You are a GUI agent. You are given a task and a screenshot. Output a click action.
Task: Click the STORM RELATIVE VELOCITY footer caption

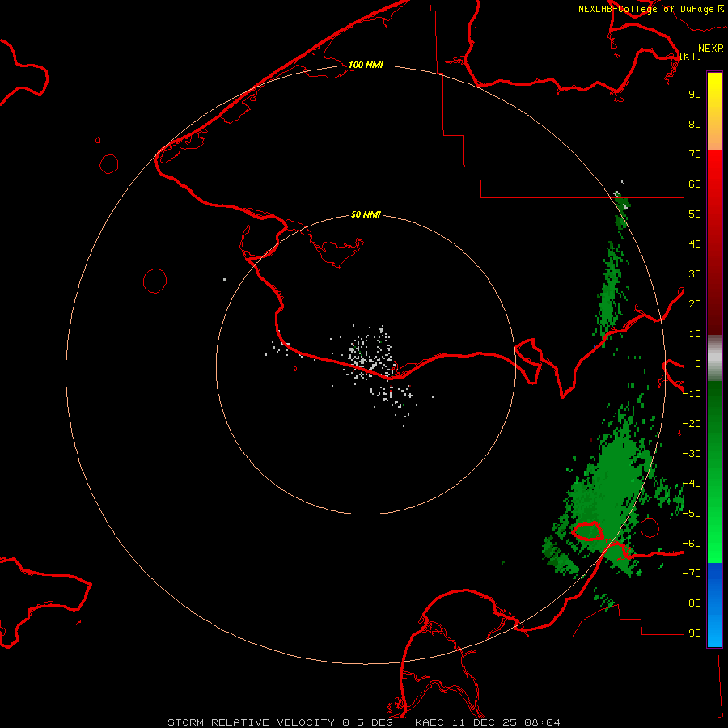[x=363, y=722]
